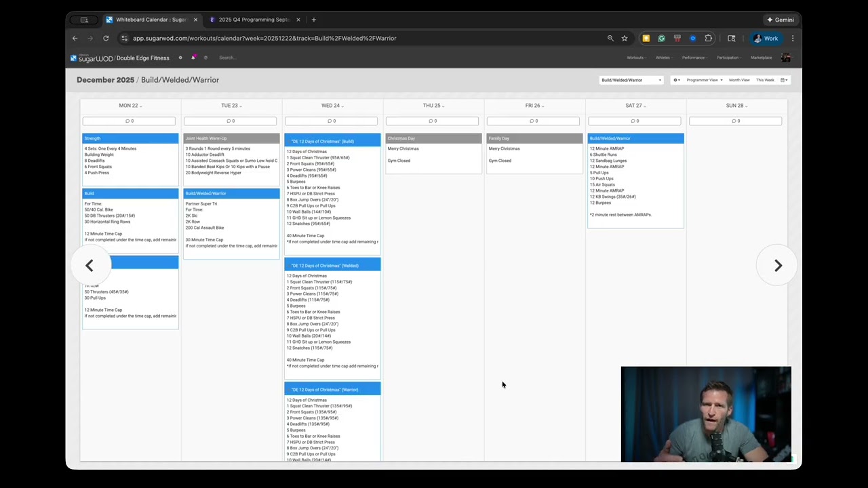The image size is (868, 488).
Task: Open Monday's Build workout card
Action: [130, 220]
